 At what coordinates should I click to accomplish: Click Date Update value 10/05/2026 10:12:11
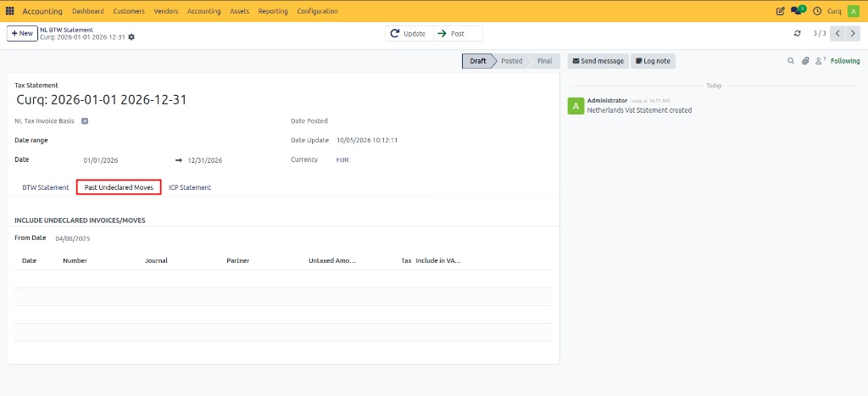coord(367,140)
